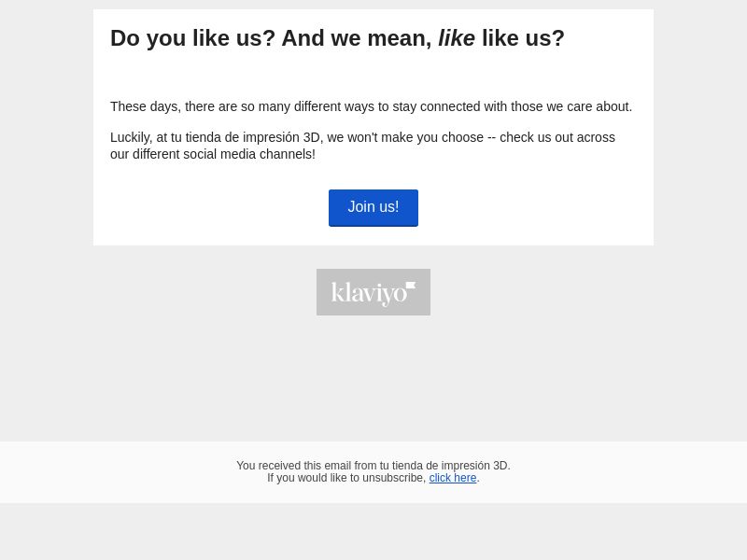Click the headline "Do you like us?"
747x560 pixels.
(x=192, y=38)
